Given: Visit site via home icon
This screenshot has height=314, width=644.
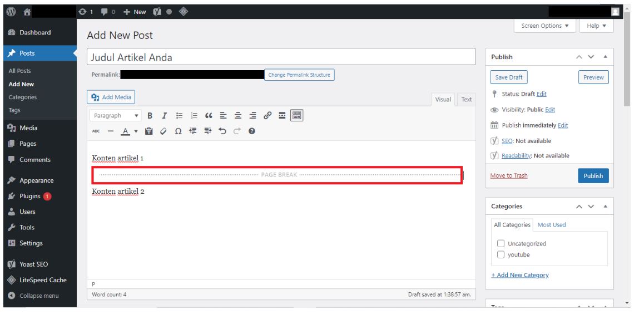Looking at the screenshot, I should [x=27, y=12].
